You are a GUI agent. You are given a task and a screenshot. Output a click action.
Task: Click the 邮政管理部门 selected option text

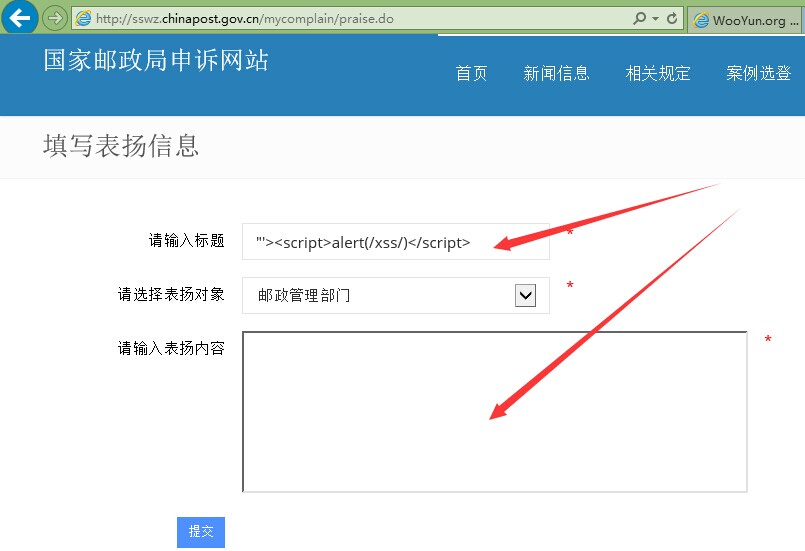click(304, 295)
